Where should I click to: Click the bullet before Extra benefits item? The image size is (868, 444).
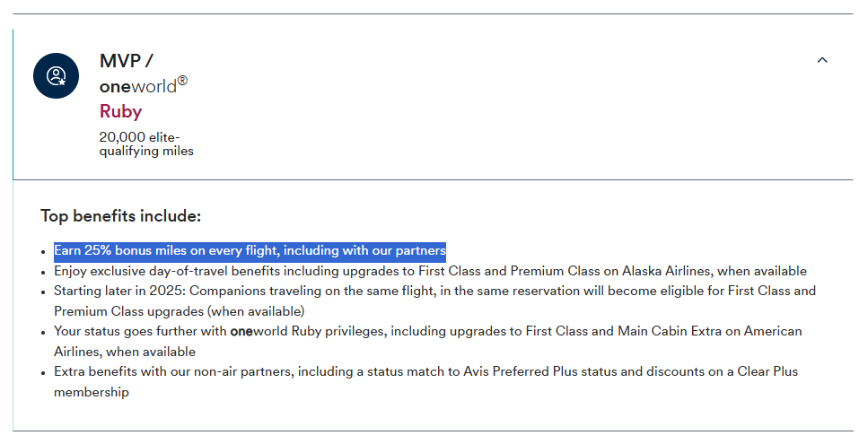43,372
